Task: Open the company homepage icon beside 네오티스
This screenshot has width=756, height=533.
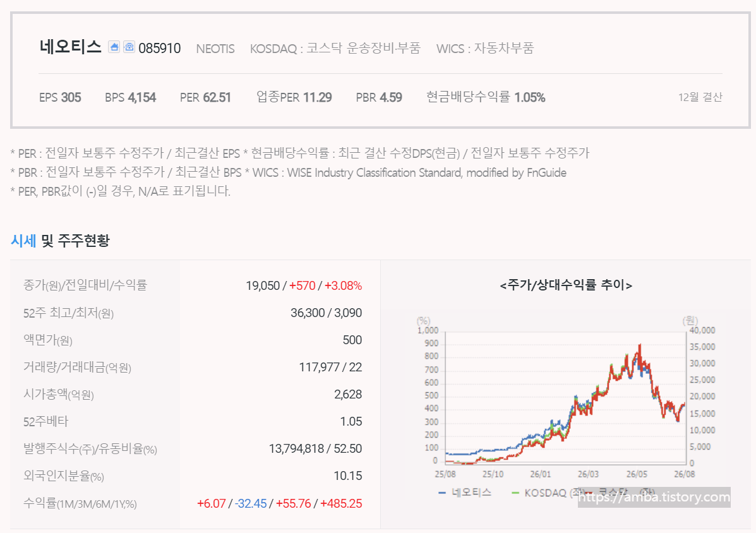Action: tap(114, 47)
